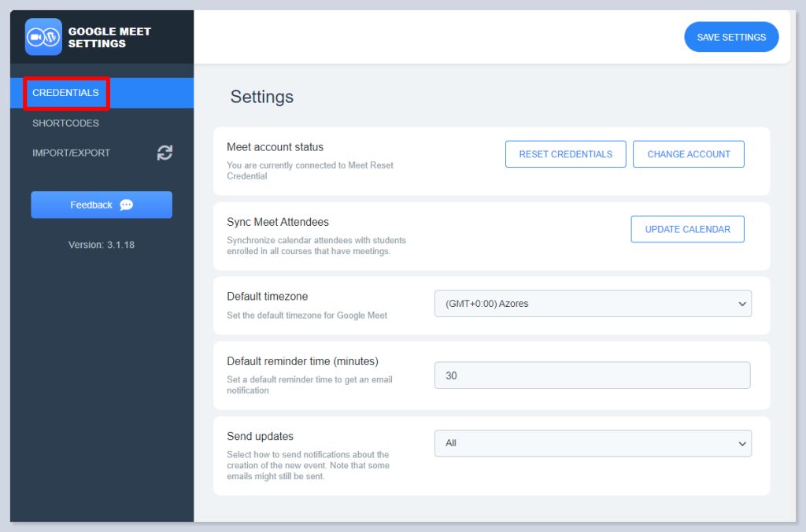
Task: Open the Default timezone dropdown showing Azores
Action: pos(593,304)
